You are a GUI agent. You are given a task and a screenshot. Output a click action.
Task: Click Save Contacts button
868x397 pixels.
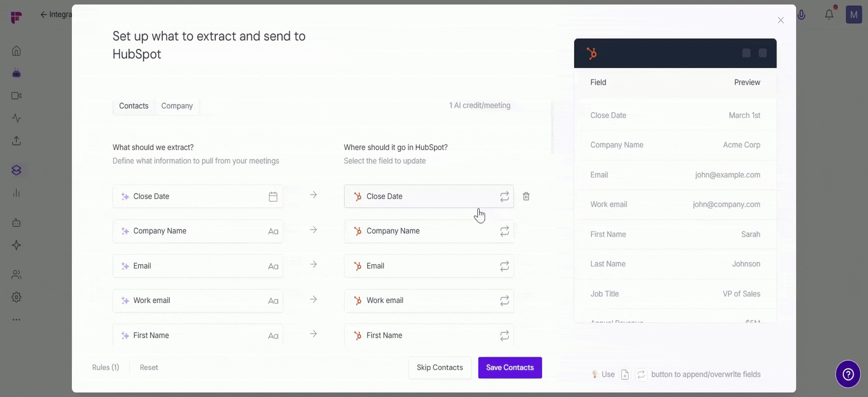(x=510, y=368)
